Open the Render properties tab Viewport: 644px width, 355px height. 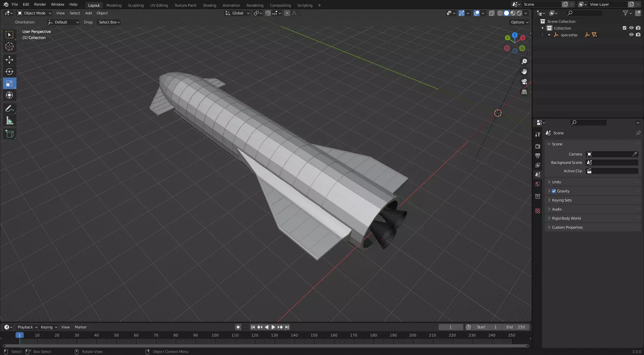(538, 146)
